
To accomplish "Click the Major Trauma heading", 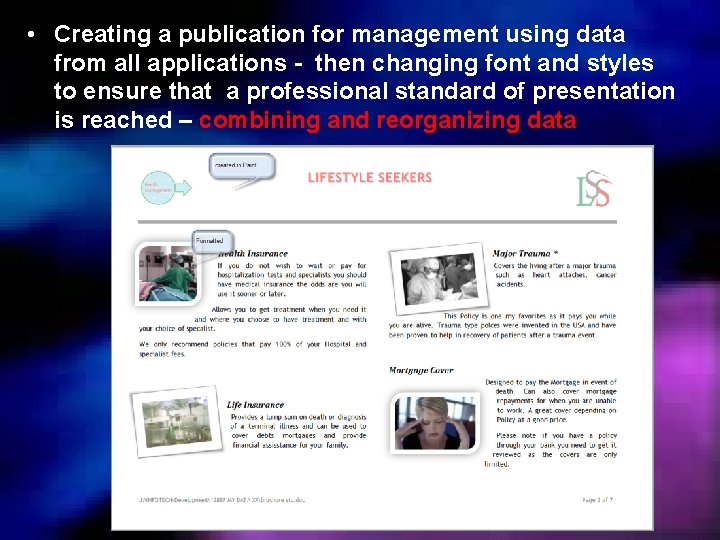I will coord(525,253).
